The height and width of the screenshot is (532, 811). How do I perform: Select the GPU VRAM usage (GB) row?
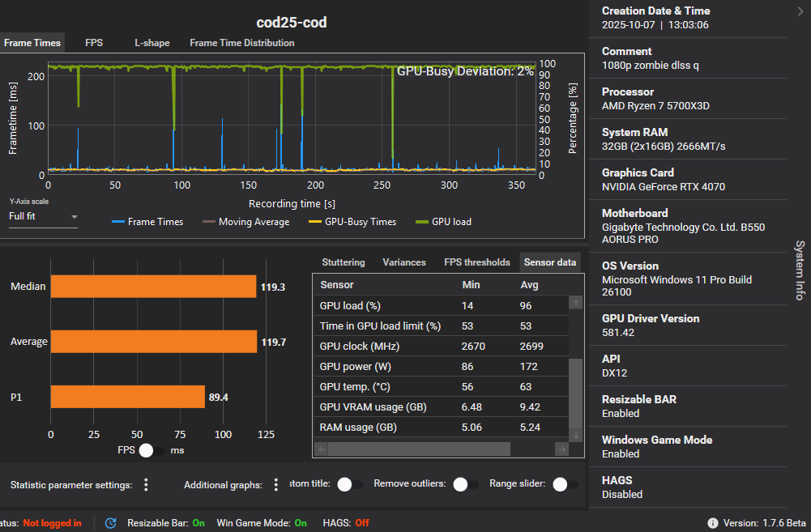point(442,406)
